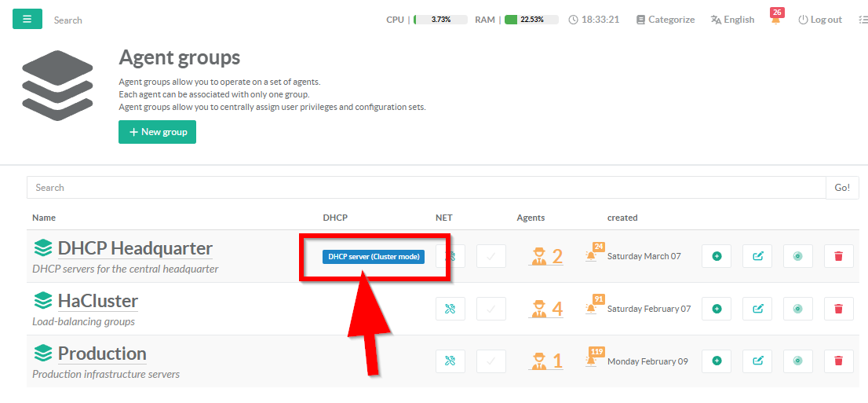Screen dimensions: 868x403
Task: Open the DHCP Headquarter group link
Action: click(x=135, y=248)
